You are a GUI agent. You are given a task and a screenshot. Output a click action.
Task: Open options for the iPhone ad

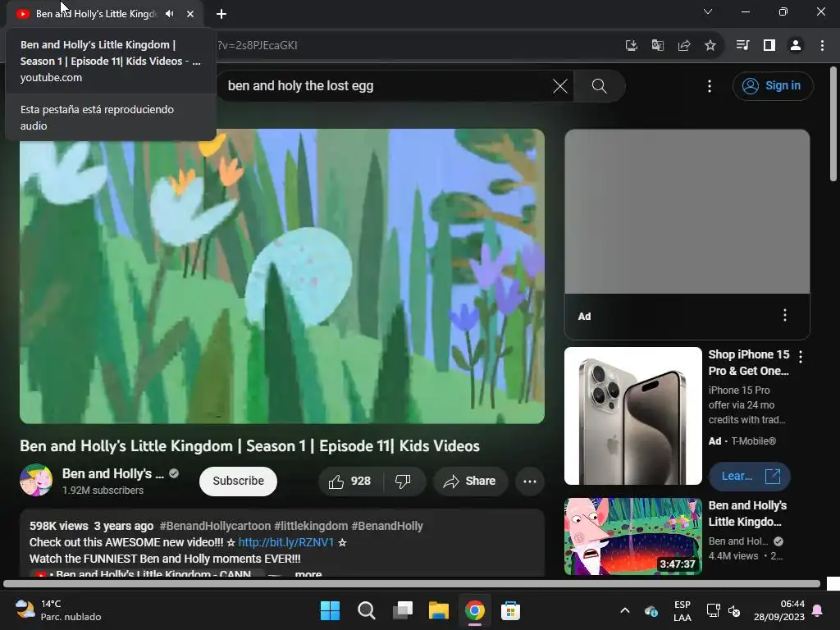pos(801,356)
